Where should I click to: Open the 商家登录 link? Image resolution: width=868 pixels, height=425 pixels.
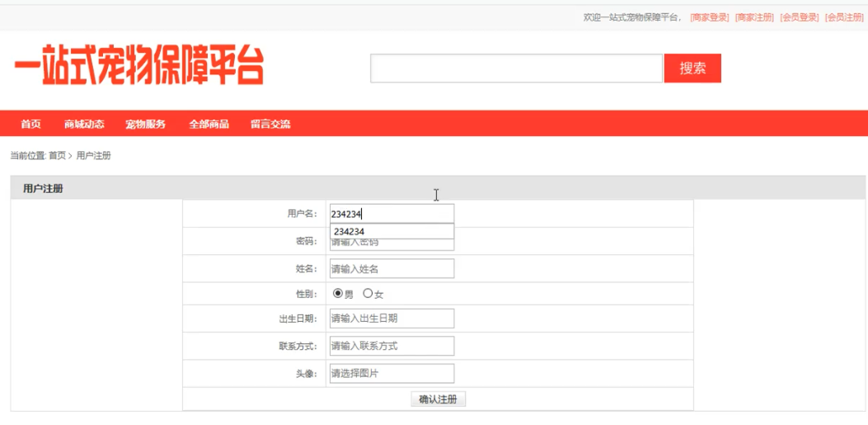pyautogui.click(x=710, y=17)
